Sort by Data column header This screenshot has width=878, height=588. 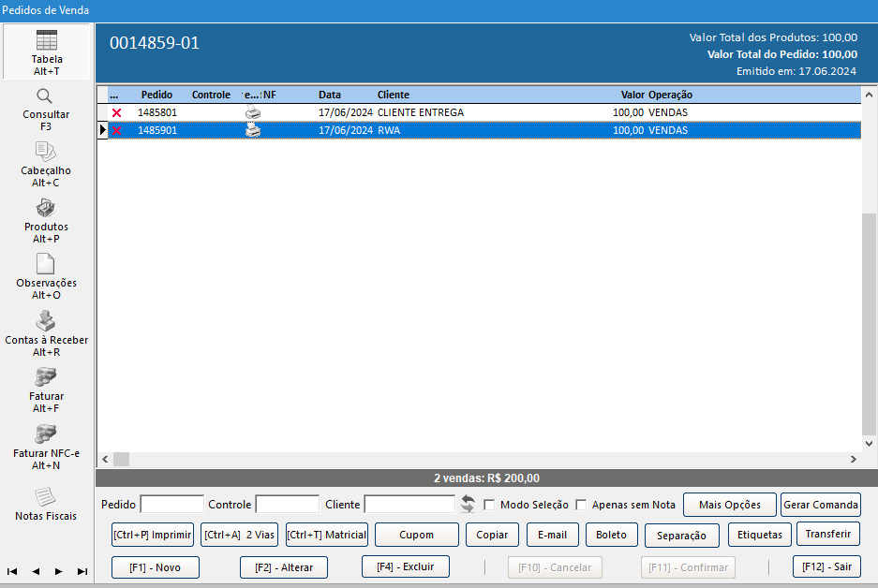click(330, 95)
